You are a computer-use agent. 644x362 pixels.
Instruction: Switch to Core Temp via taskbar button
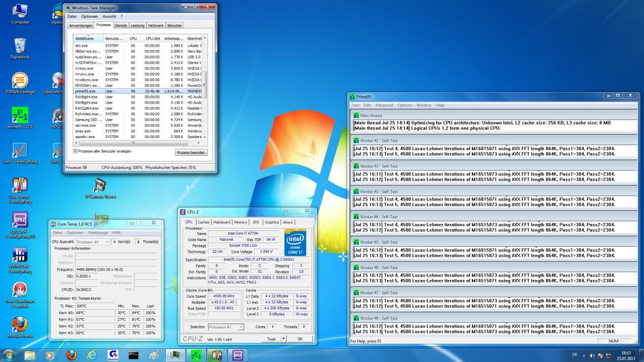pos(217,355)
